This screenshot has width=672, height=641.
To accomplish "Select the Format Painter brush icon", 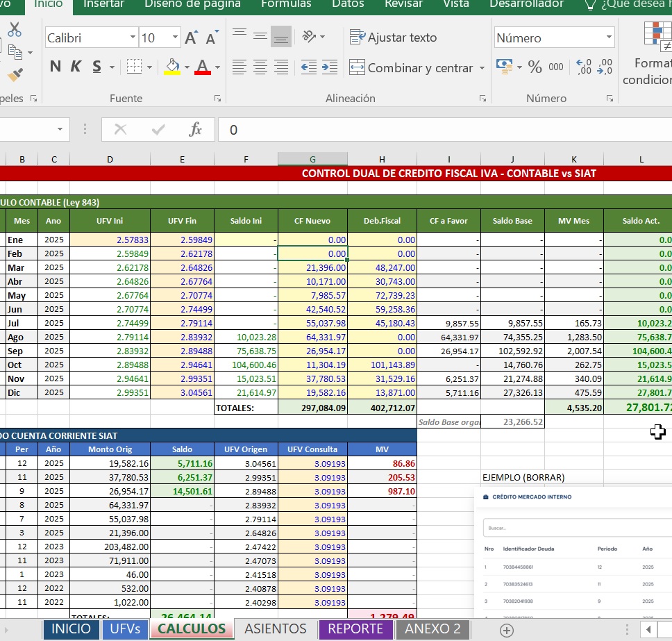I will point(15,74).
